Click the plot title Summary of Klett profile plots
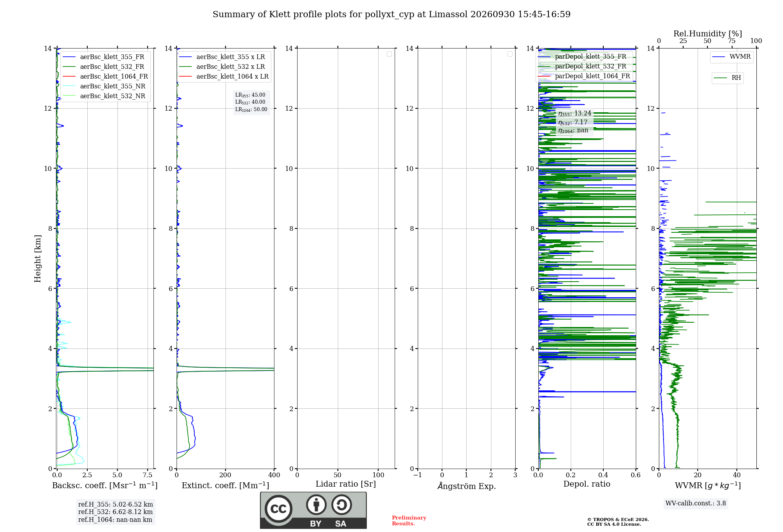 point(391,14)
